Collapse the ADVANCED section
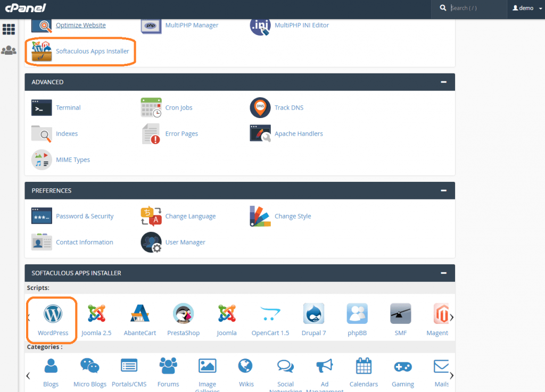The image size is (545, 392). [443, 82]
